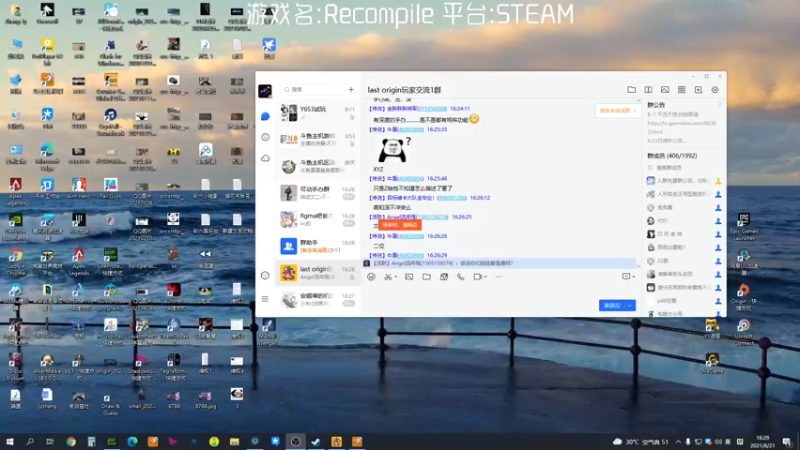Open Y6S3试玩 conversation
Screen dimensions: 800x450
[x=318, y=113]
